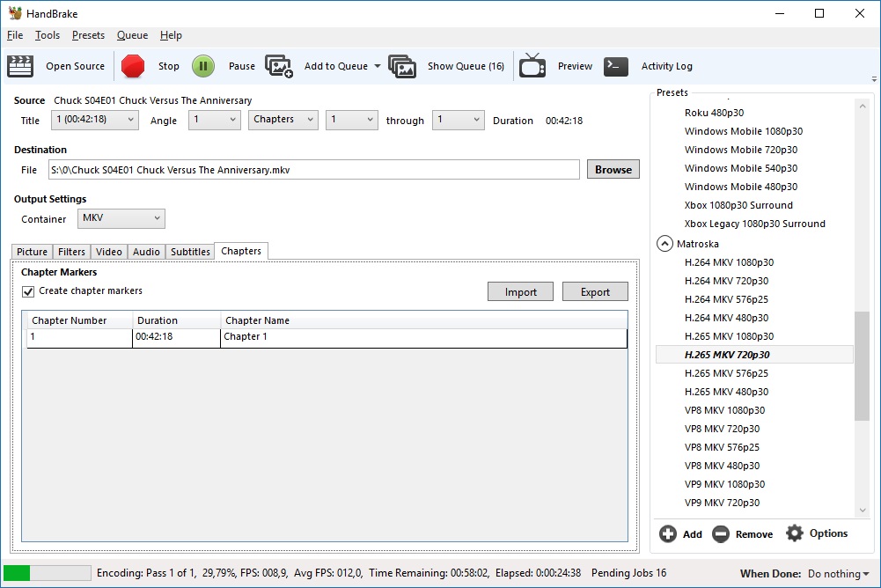Screen dimensions: 881x588
Task: Click the Add to Queue icon
Action: point(279,66)
